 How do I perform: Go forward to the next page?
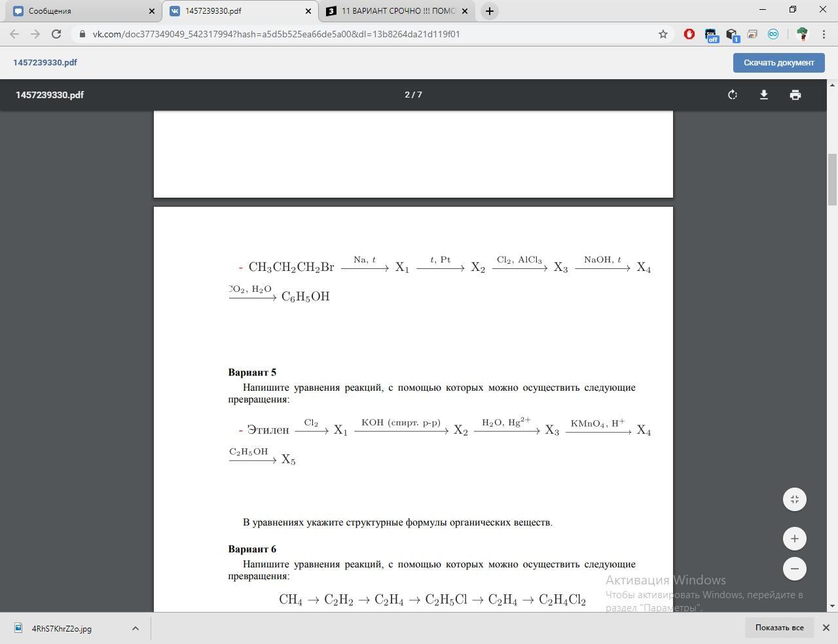[35, 34]
